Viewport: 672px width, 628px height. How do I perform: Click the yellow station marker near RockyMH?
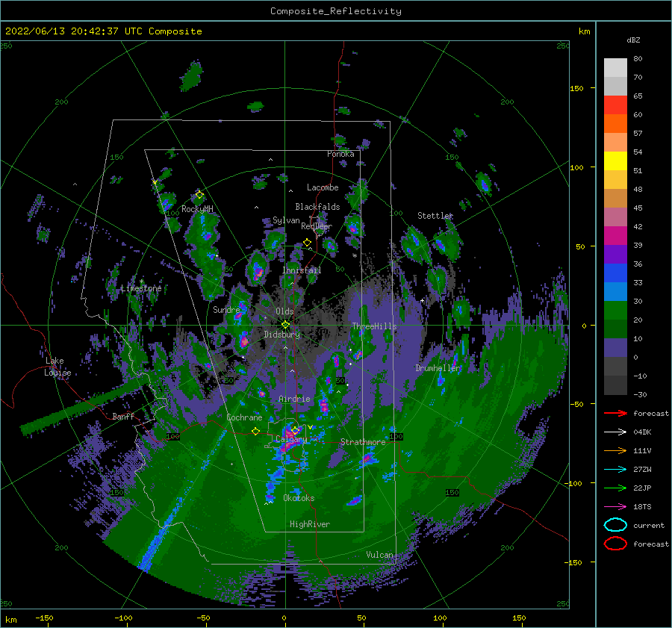pyautogui.click(x=199, y=195)
